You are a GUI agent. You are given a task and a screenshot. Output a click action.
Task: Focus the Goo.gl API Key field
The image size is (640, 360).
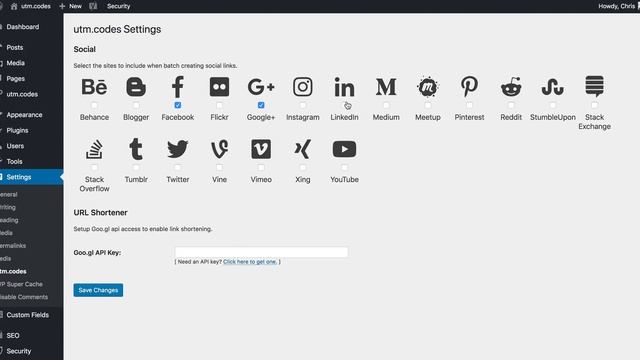[x=261, y=252]
